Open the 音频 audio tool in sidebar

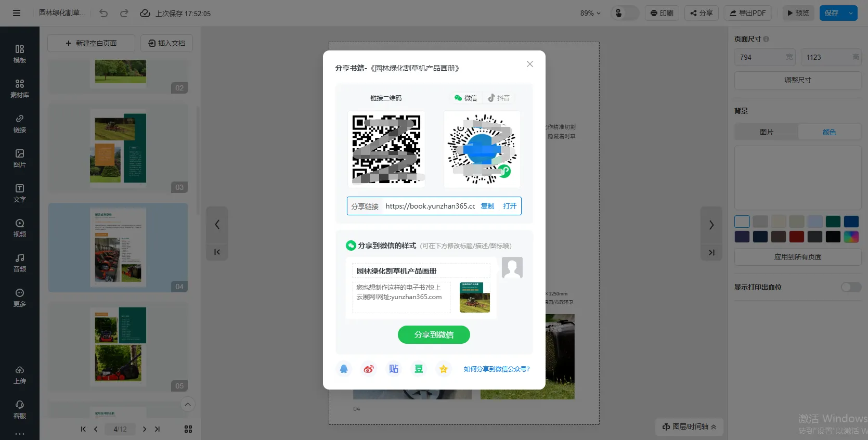(20, 263)
